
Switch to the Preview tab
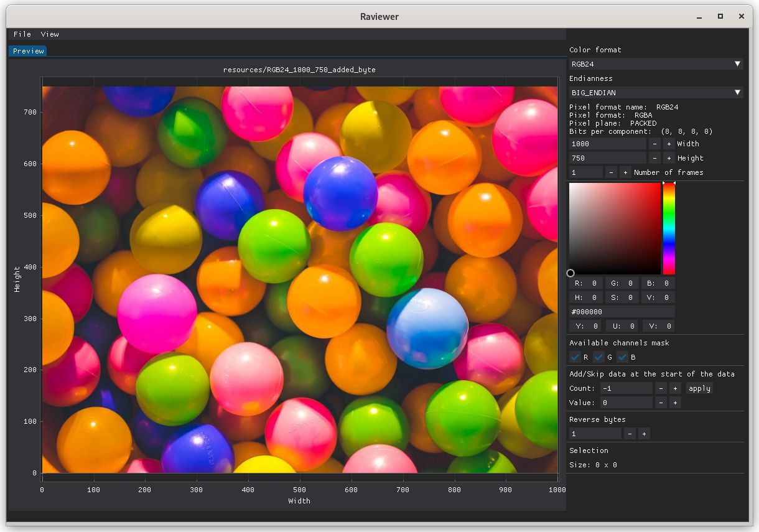(x=27, y=51)
